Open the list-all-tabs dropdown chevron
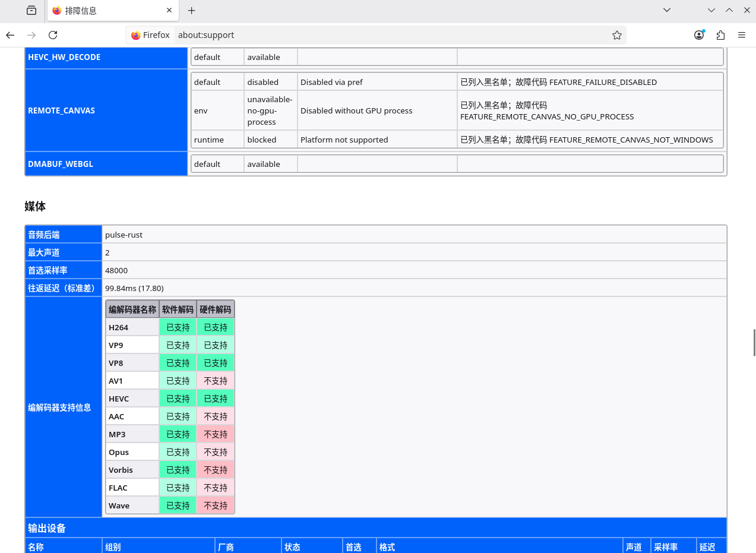 tap(666, 10)
